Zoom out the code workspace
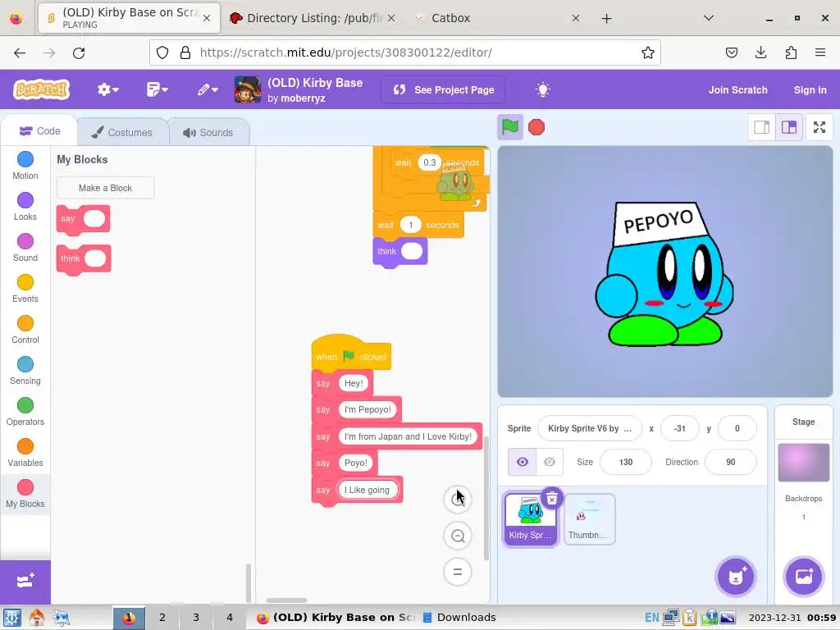The width and height of the screenshot is (840, 630). point(458,536)
